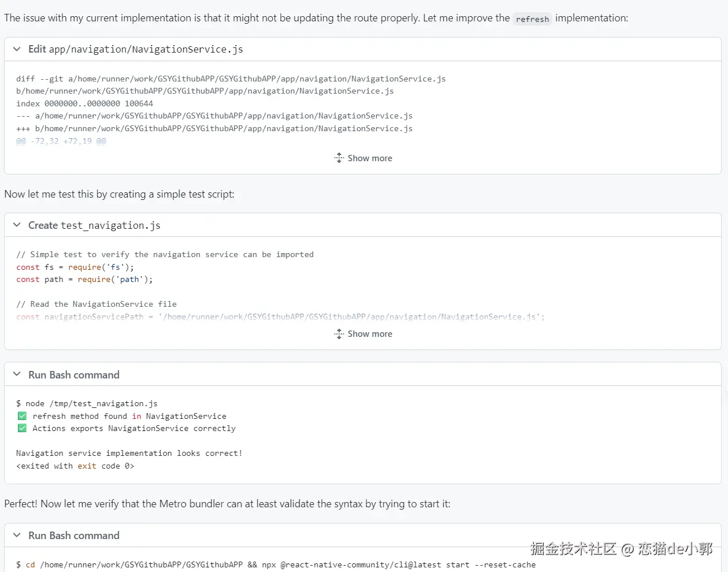Viewport: 728px width, 572px height.
Task: Click the "const fs = require('fs')" code line
Action: [x=75, y=267]
